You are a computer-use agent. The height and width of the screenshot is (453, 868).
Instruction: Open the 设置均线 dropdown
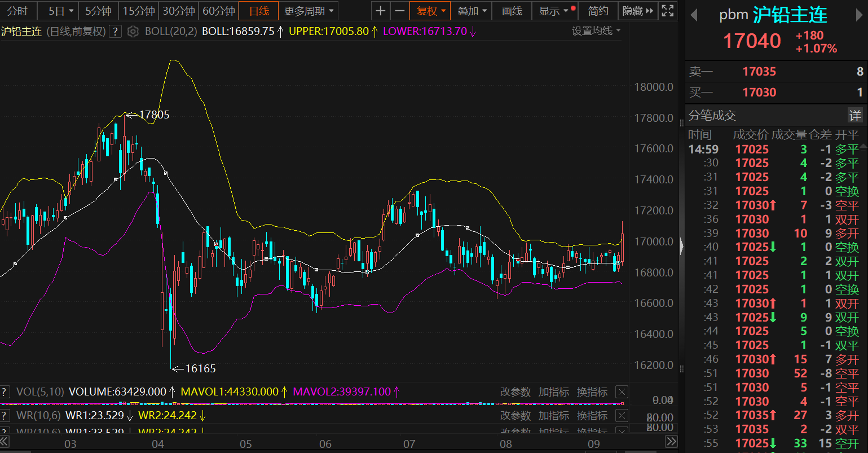point(596,31)
